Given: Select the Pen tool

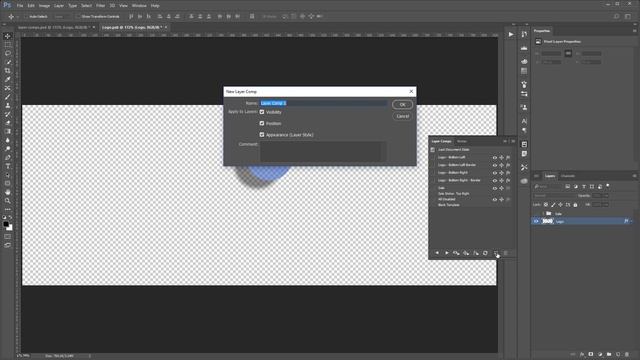Looking at the screenshot, I should pos(7,158).
